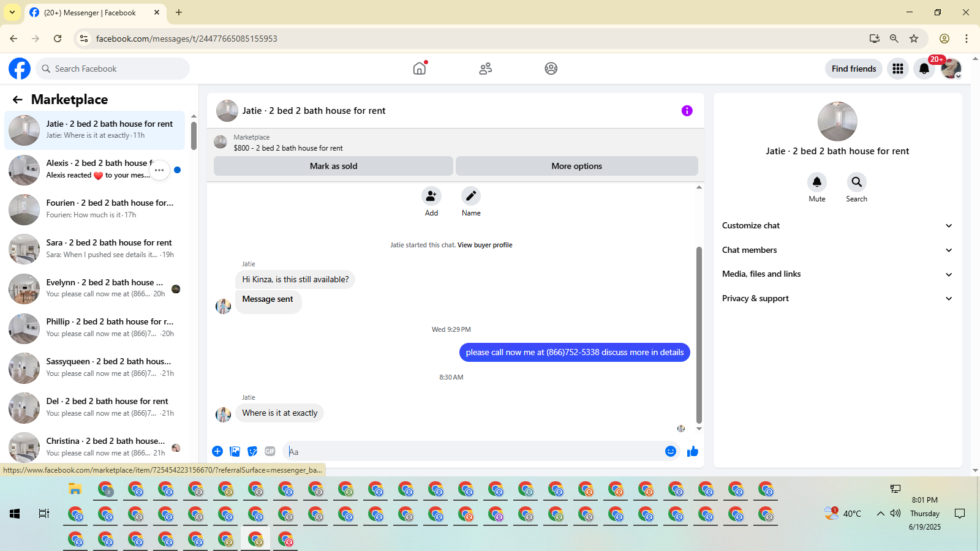Expand Chat members section

837,250
